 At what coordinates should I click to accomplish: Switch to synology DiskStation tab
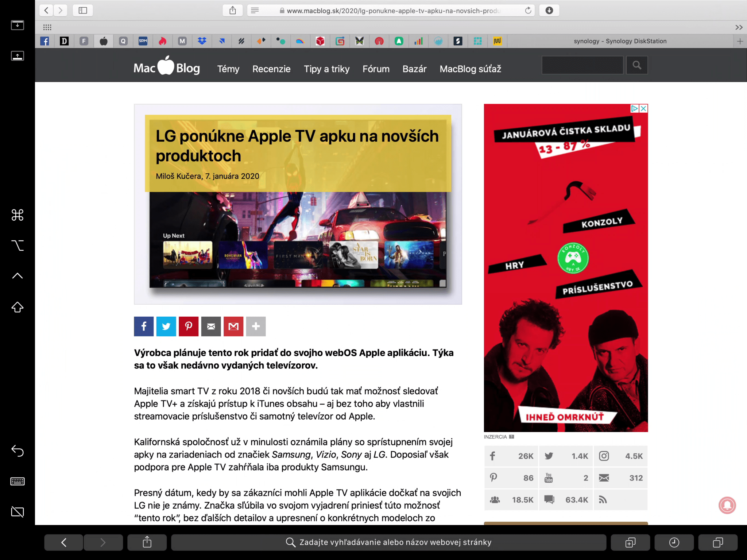pos(620,41)
